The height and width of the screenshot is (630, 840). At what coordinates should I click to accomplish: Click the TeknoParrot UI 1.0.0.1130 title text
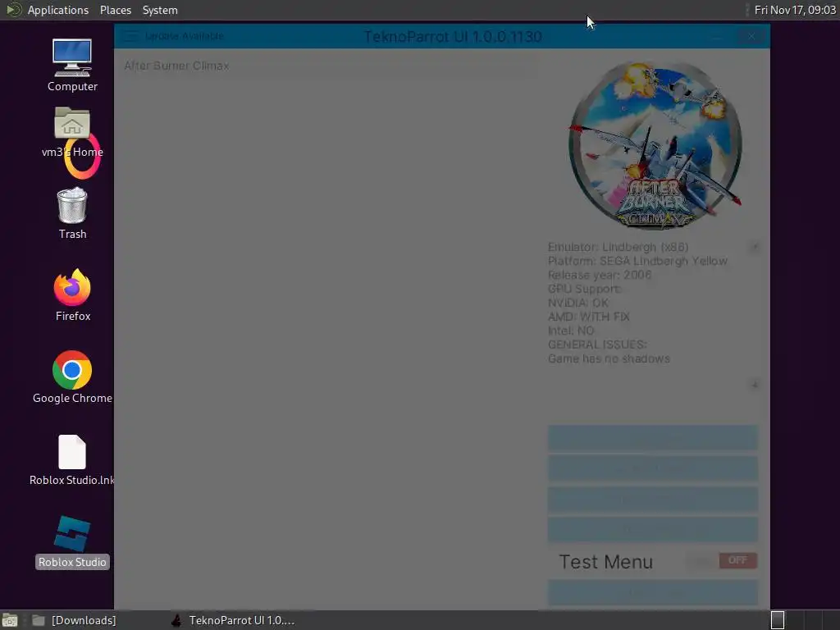tap(453, 36)
